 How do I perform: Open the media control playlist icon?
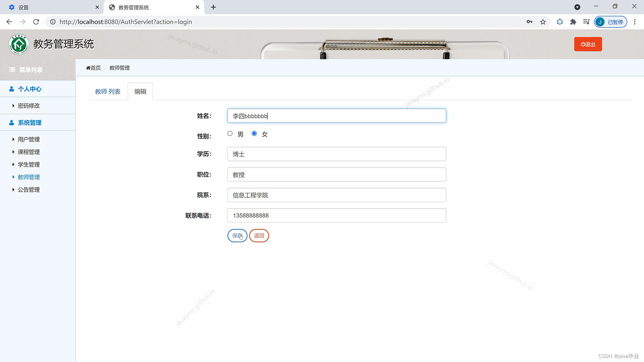click(x=586, y=22)
